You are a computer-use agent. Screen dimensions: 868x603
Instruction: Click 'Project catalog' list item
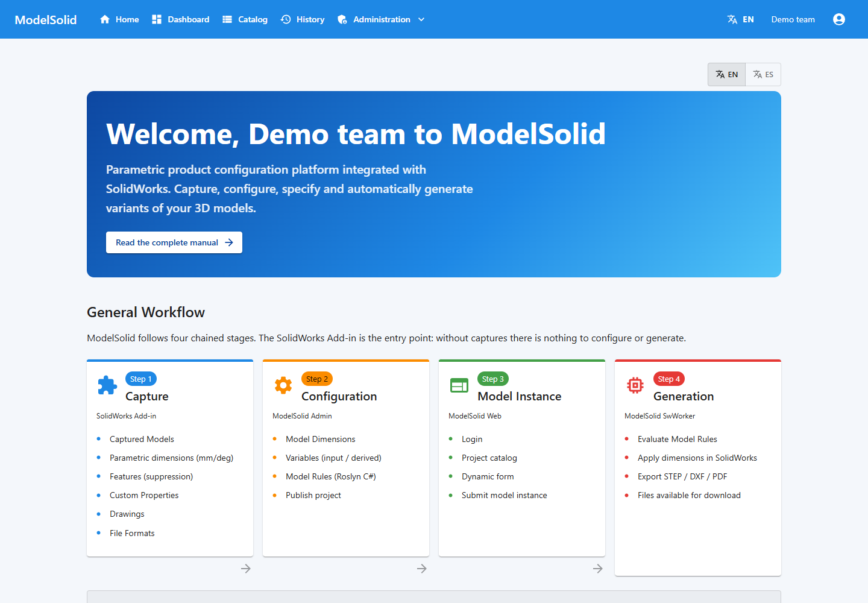coord(489,458)
